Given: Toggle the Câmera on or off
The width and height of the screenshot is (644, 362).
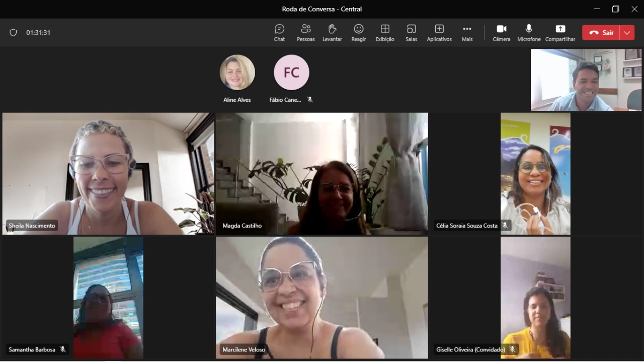Looking at the screenshot, I should (501, 32).
